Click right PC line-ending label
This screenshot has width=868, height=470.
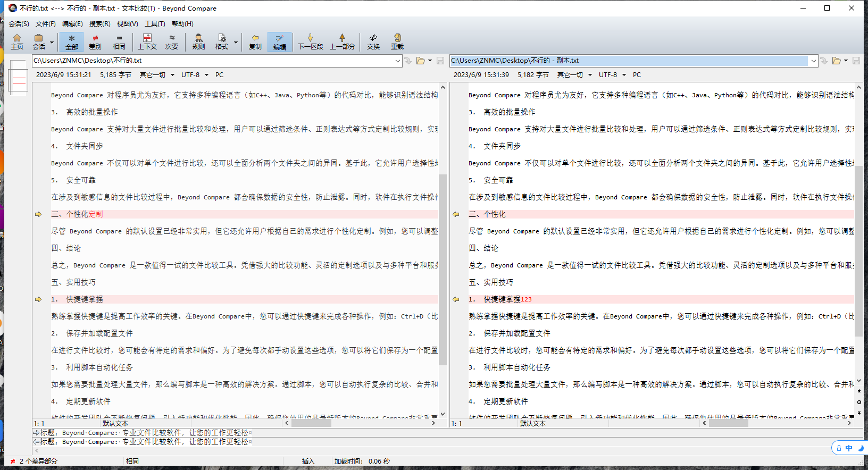(637, 75)
